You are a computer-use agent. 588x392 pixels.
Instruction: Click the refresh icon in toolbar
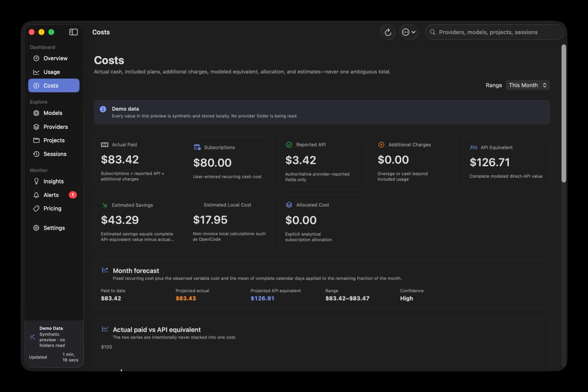[388, 32]
